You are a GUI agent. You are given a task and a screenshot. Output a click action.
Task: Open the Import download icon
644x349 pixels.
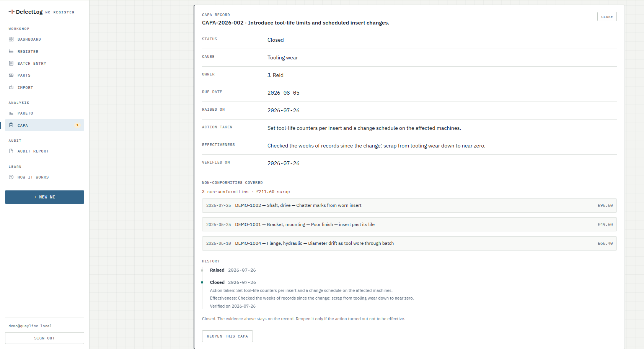coord(11,87)
